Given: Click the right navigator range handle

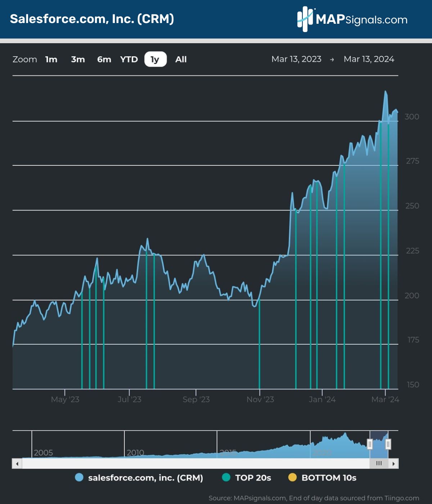Looking at the screenshot, I should pos(388,444).
